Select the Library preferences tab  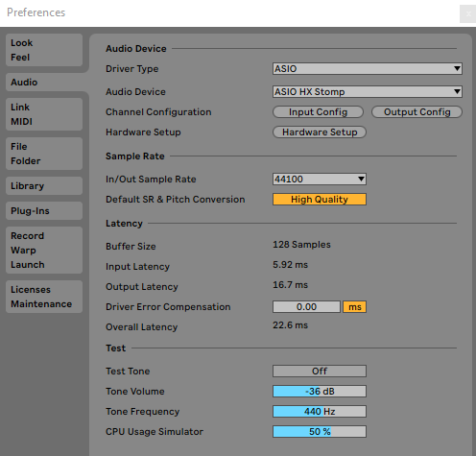coord(44,185)
